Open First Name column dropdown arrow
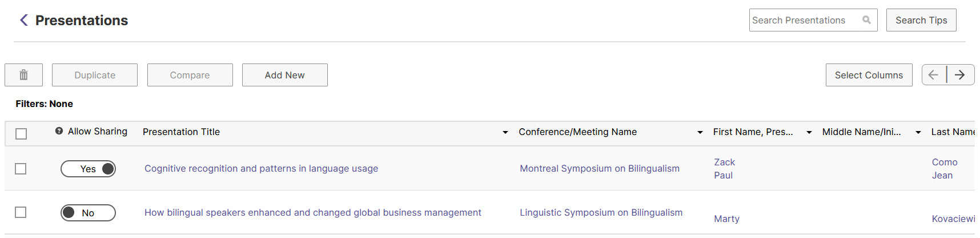Screen dimensions: 980x238 pos(809,132)
